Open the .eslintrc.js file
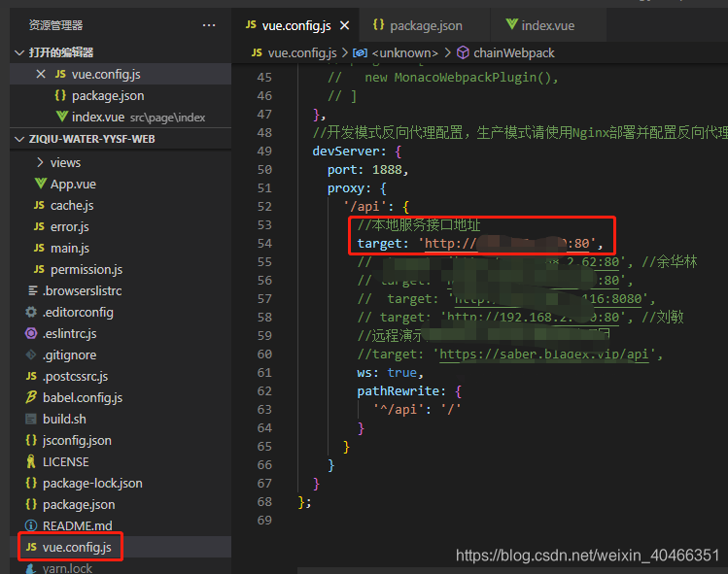Screen dimensions: 728x574 point(121,333)
